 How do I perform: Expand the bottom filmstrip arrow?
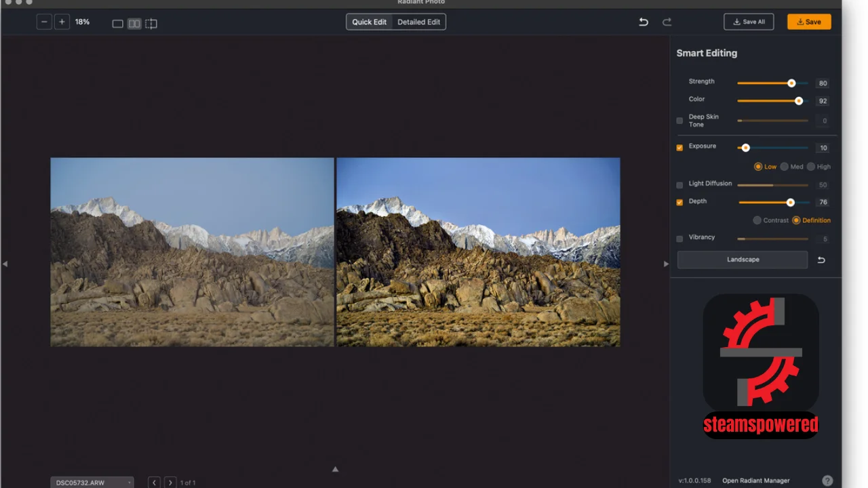335,469
